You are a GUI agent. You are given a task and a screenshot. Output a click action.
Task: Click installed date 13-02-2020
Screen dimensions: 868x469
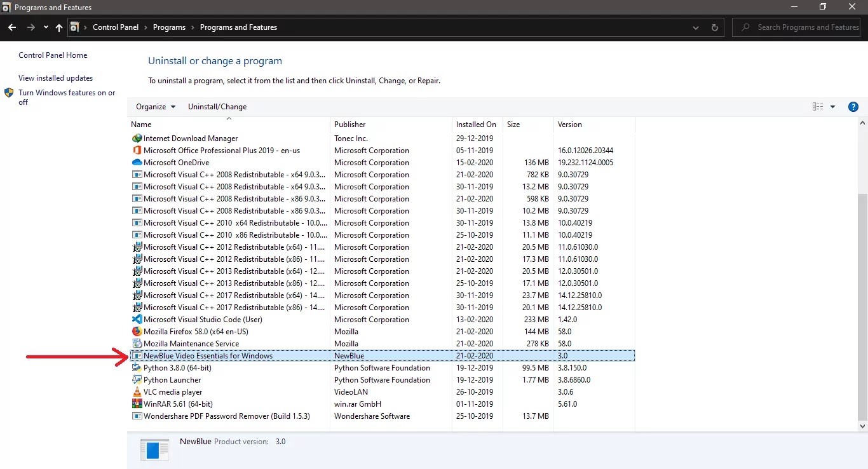pos(475,320)
